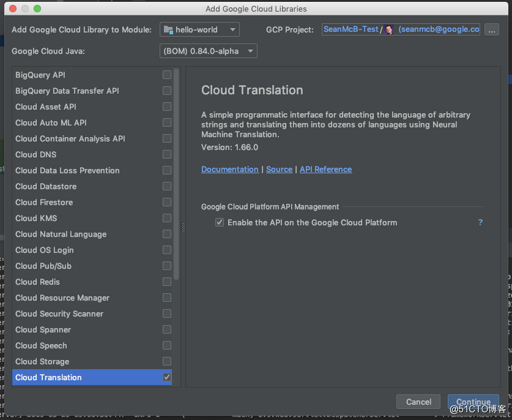Select BigQuery Data Transfer API row

[92, 90]
